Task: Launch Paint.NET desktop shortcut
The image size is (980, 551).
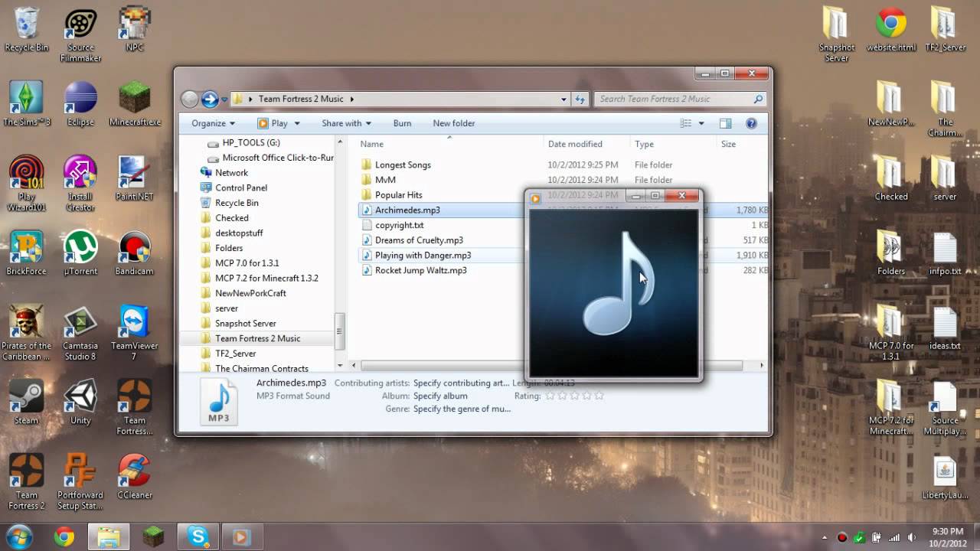Action: (135, 178)
